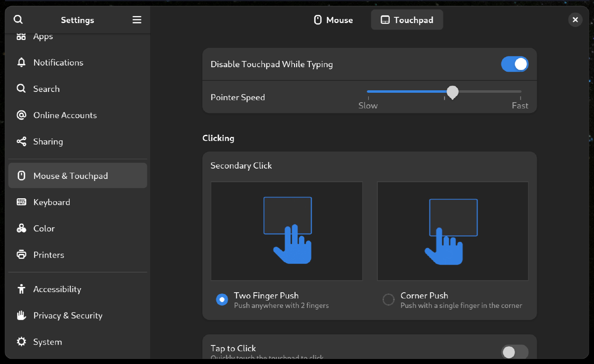Select the Two Finger Push radio button

[x=222, y=300]
